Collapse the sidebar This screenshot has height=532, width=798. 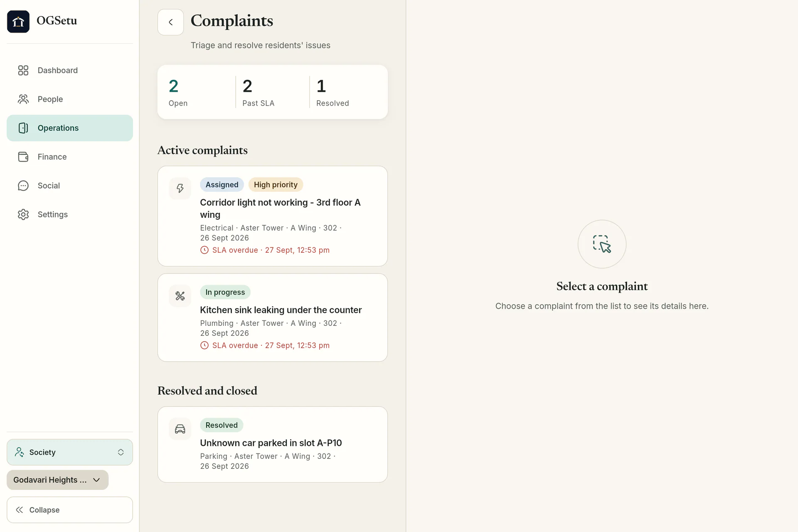pyautogui.click(x=70, y=510)
